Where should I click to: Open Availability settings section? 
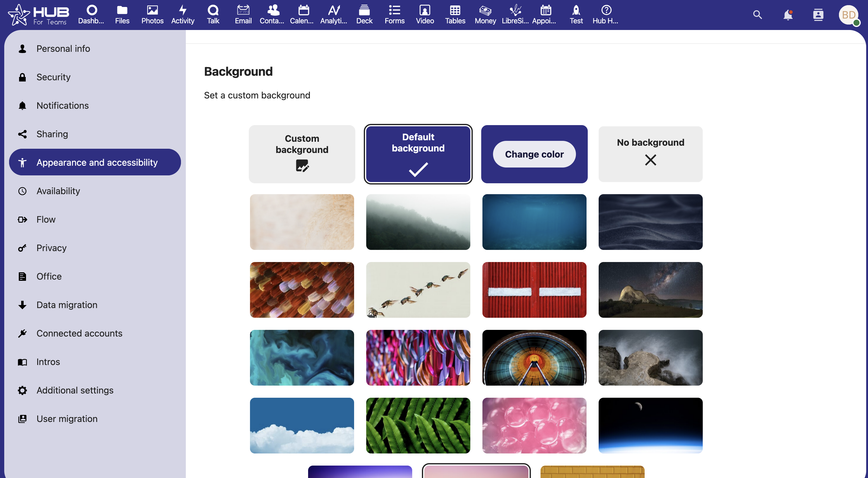tap(95, 191)
